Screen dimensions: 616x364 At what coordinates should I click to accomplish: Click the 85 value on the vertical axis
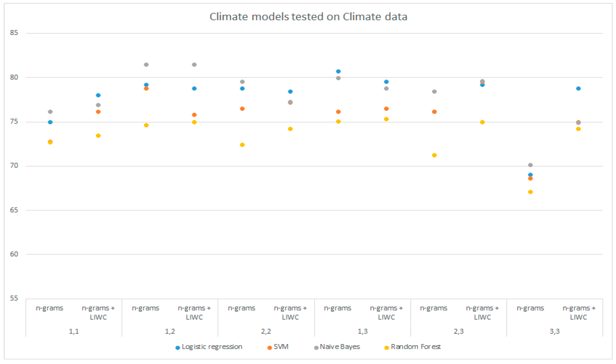[14, 33]
